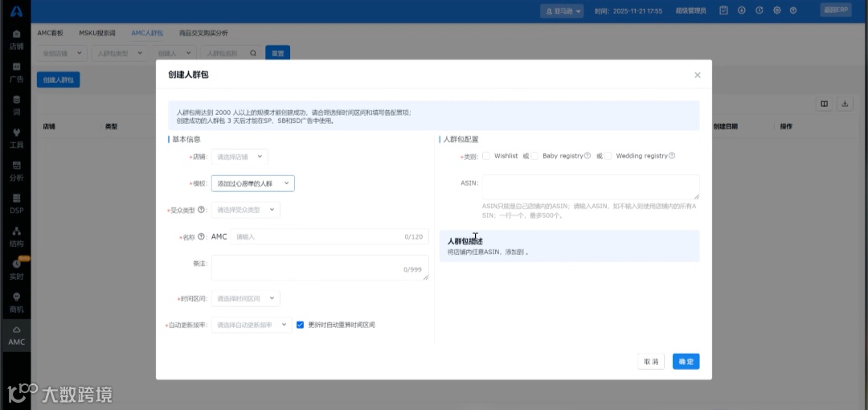Click the 创建人群包 button on page

(x=59, y=80)
